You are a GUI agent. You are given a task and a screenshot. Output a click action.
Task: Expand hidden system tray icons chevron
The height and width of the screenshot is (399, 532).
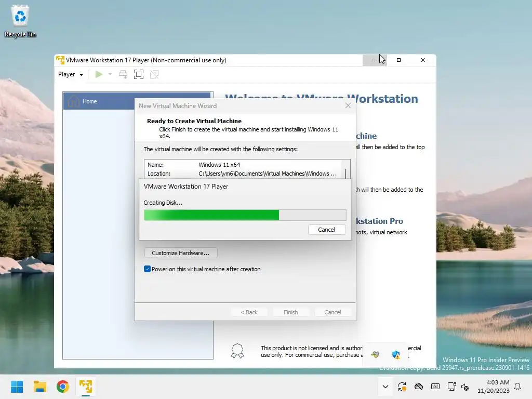(385, 387)
